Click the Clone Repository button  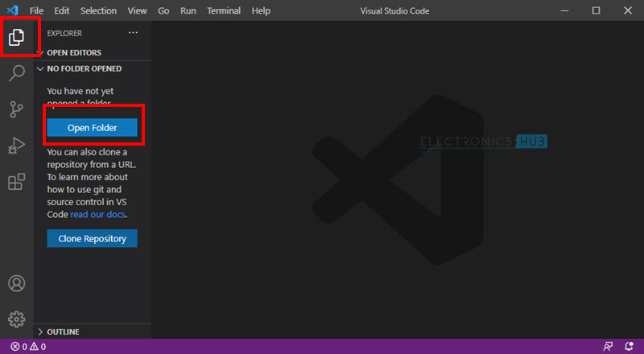point(92,238)
